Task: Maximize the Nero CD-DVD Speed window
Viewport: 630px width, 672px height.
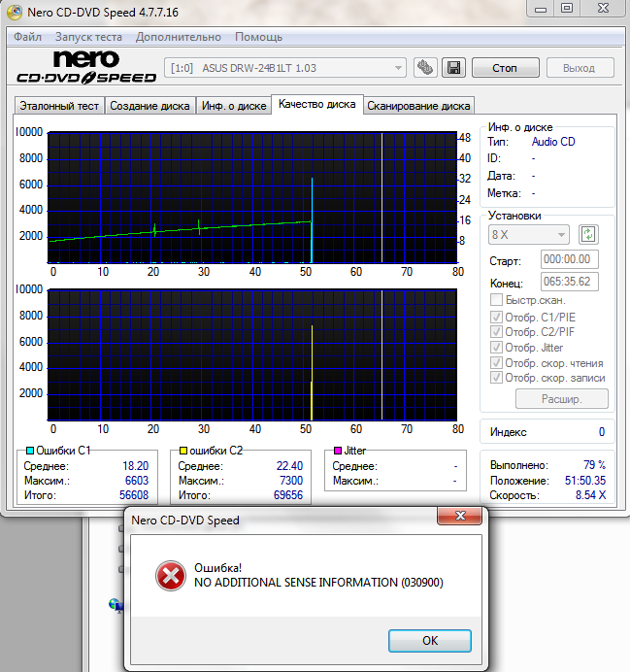Action: pyautogui.click(x=567, y=9)
